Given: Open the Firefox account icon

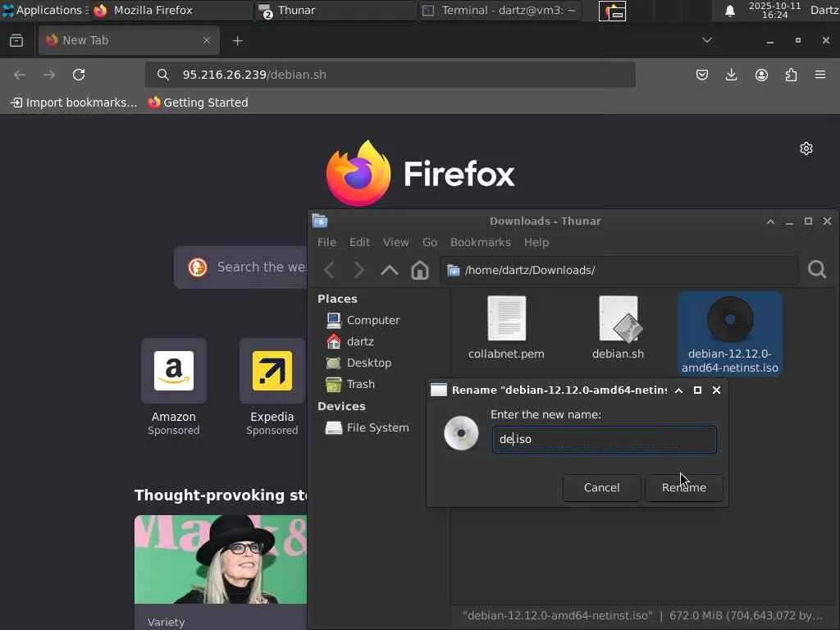Looking at the screenshot, I should tap(761, 75).
